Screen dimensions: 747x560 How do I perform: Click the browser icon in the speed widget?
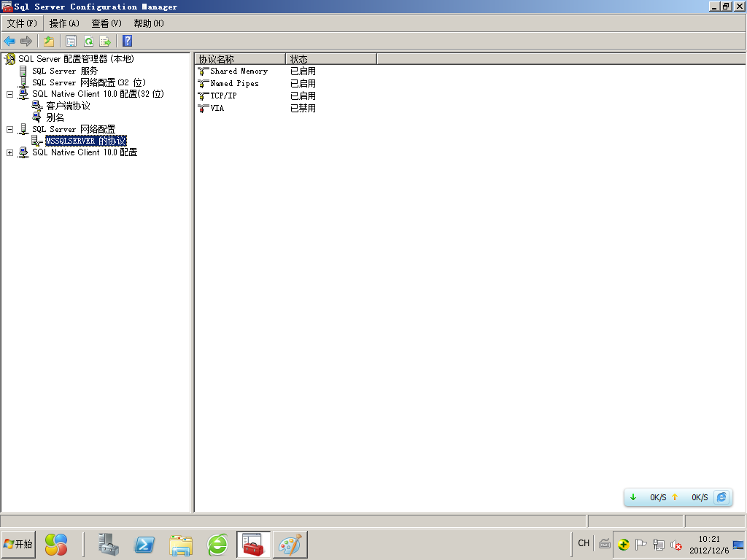pyautogui.click(x=722, y=497)
